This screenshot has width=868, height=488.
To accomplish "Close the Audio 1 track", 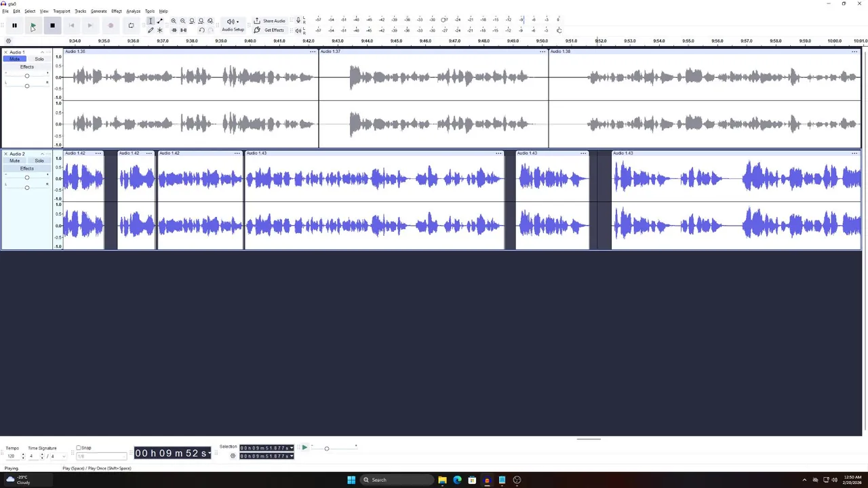I will (x=6, y=52).
